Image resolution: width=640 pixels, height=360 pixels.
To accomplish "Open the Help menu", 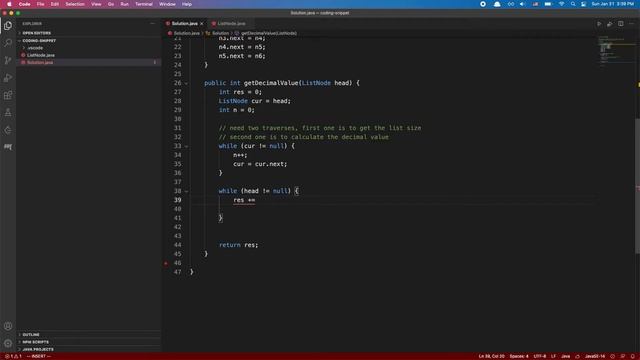I will pyautogui.click(x=187, y=4).
